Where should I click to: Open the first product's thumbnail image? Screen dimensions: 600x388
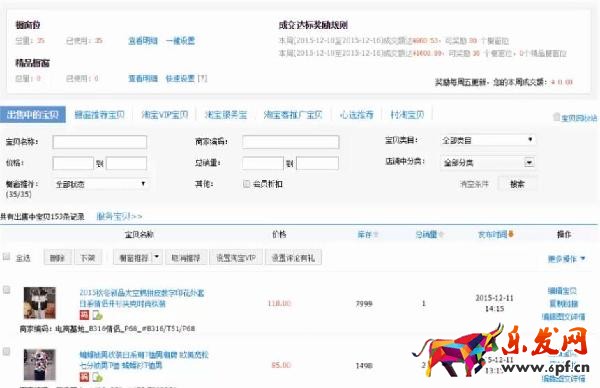click(x=40, y=303)
